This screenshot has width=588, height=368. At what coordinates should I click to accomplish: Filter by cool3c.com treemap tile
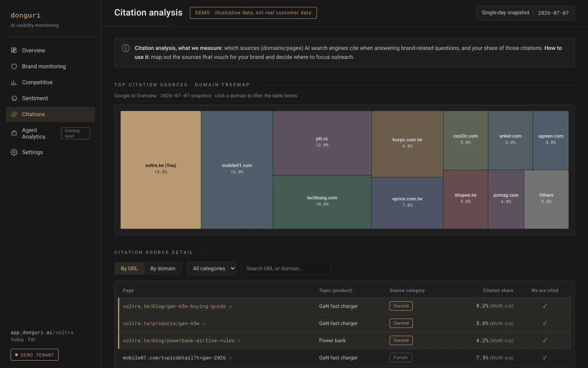click(x=465, y=140)
